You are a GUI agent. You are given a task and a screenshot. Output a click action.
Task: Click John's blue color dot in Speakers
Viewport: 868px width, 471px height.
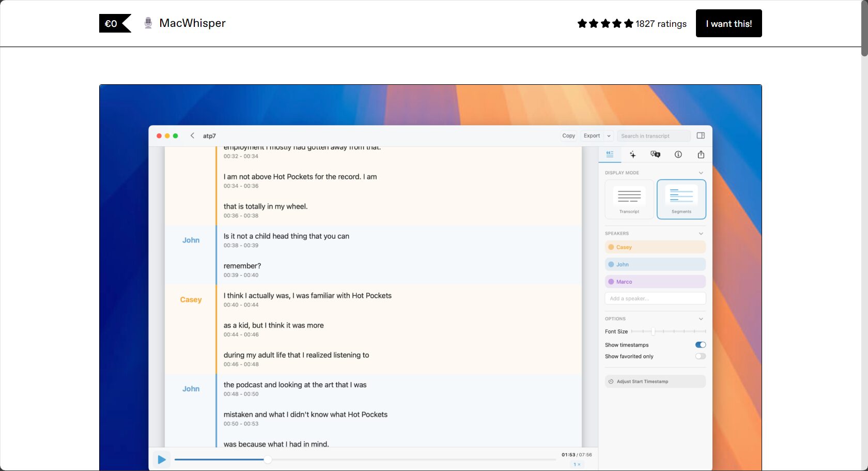point(611,264)
